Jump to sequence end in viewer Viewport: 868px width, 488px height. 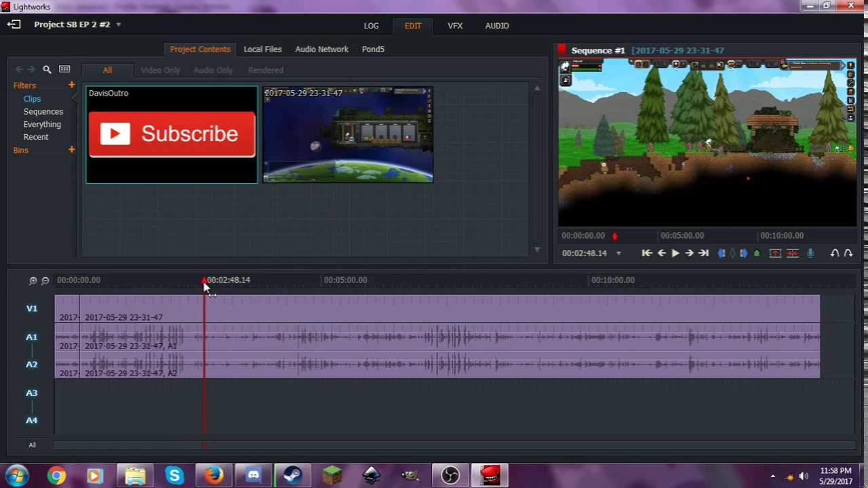[x=704, y=253]
